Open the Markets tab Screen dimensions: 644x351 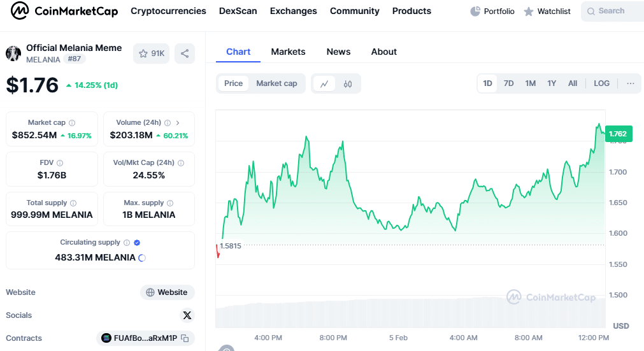(288, 52)
